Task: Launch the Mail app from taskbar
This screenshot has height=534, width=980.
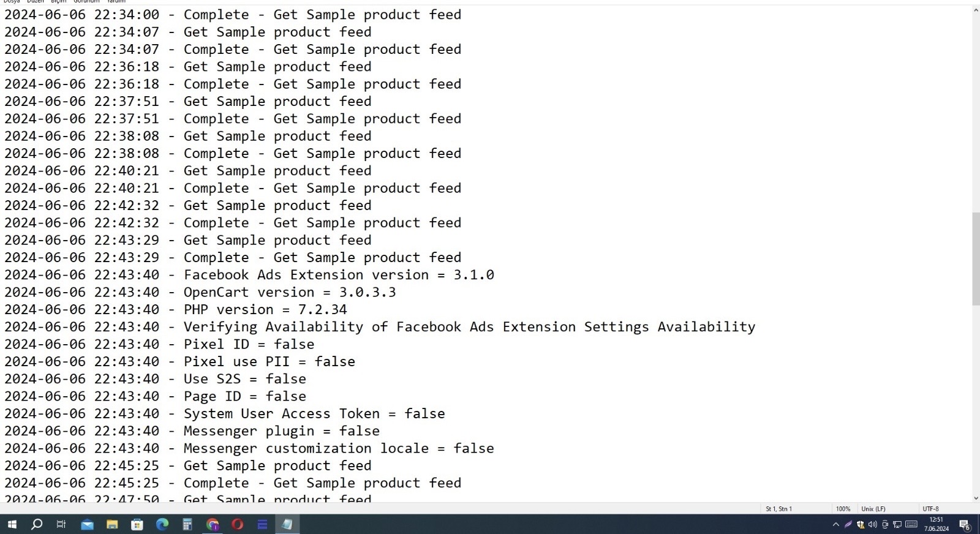Action: (87, 524)
